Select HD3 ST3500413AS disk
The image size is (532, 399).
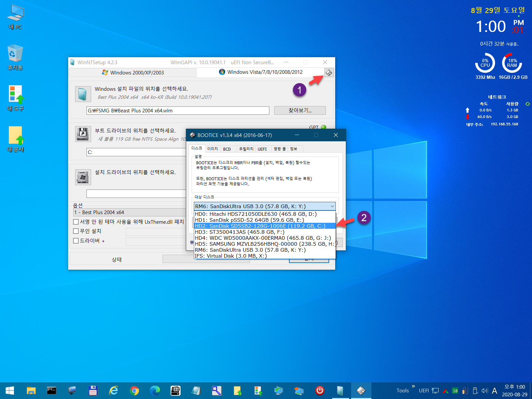click(x=265, y=232)
